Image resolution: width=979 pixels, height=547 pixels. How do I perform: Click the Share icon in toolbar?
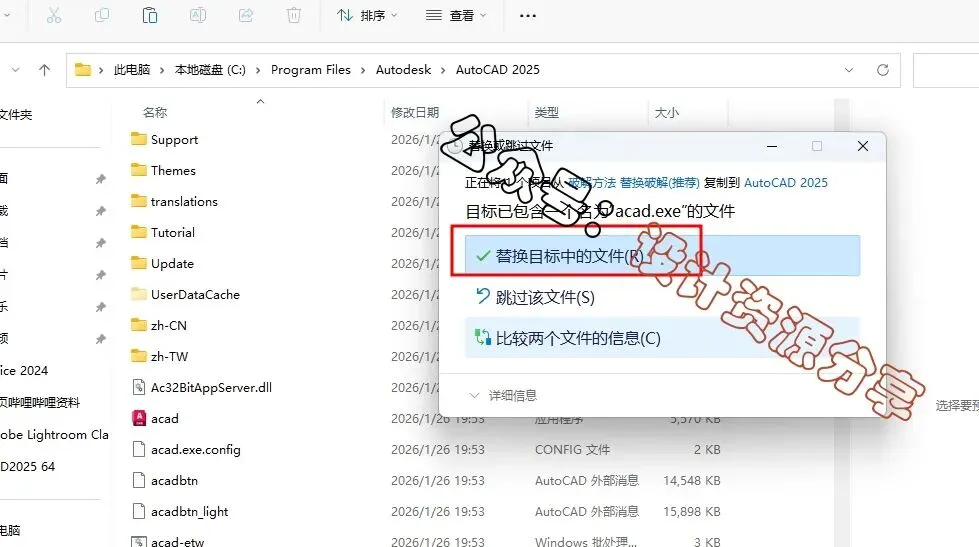(246, 15)
